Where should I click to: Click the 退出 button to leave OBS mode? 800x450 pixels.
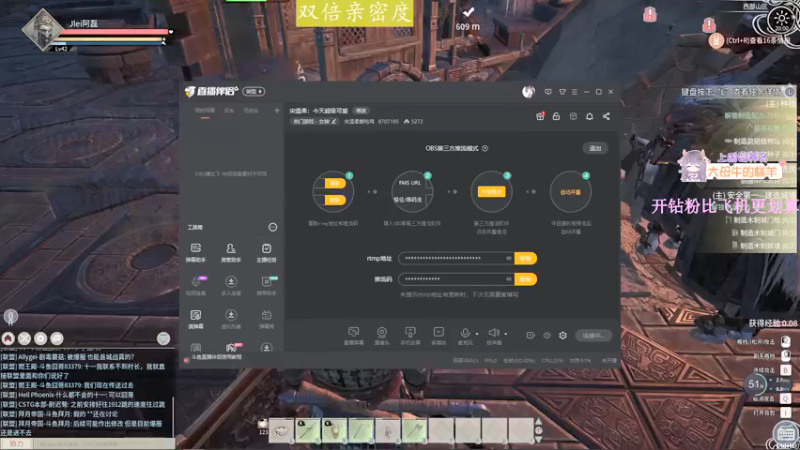pos(595,148)
